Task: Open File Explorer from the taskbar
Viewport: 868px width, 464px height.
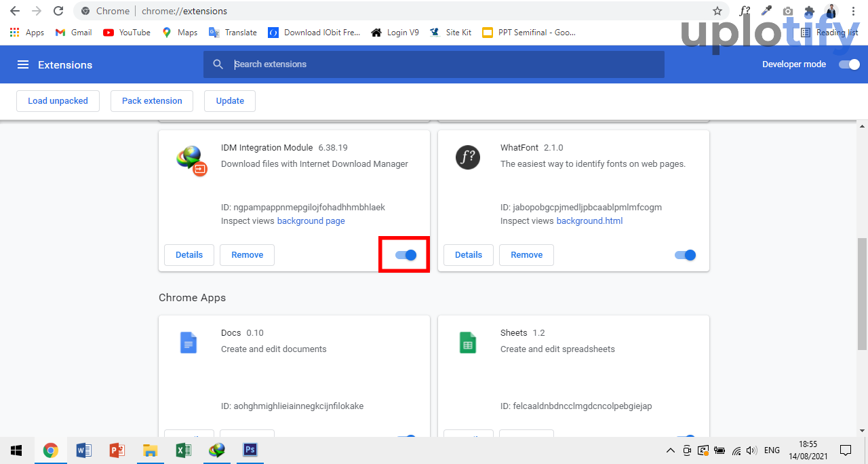Action: pyautogui.click(x=151, y=450)
